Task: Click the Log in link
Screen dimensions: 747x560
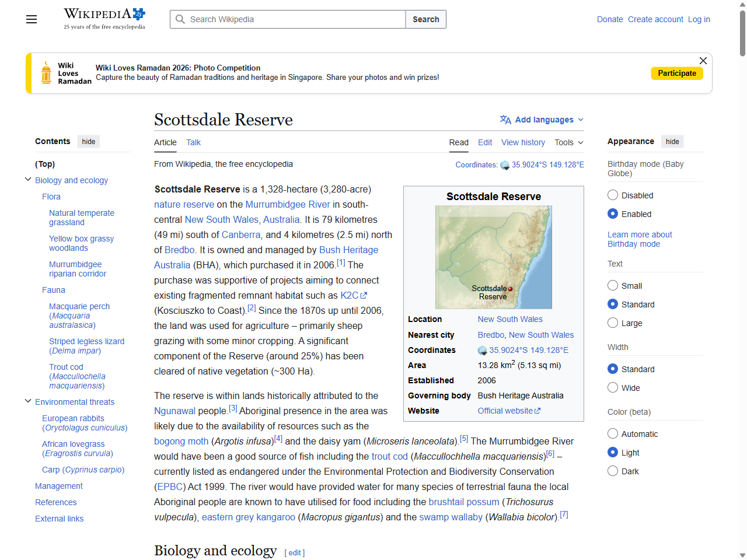Action: pos(699,19)
